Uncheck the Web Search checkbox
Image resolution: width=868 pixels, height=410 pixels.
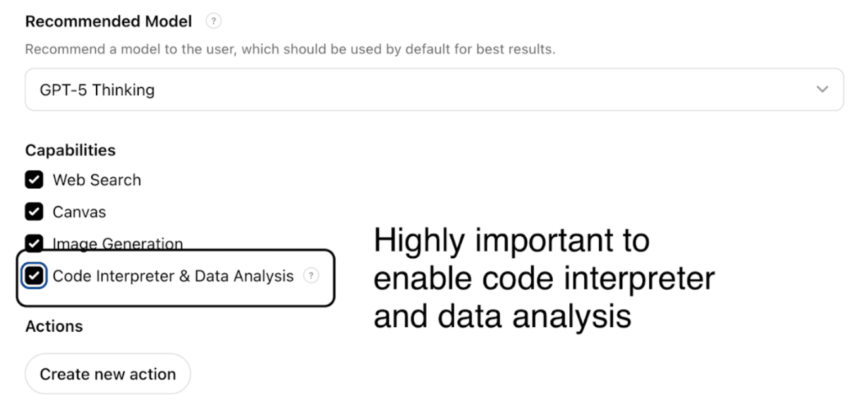pos(34,180)
